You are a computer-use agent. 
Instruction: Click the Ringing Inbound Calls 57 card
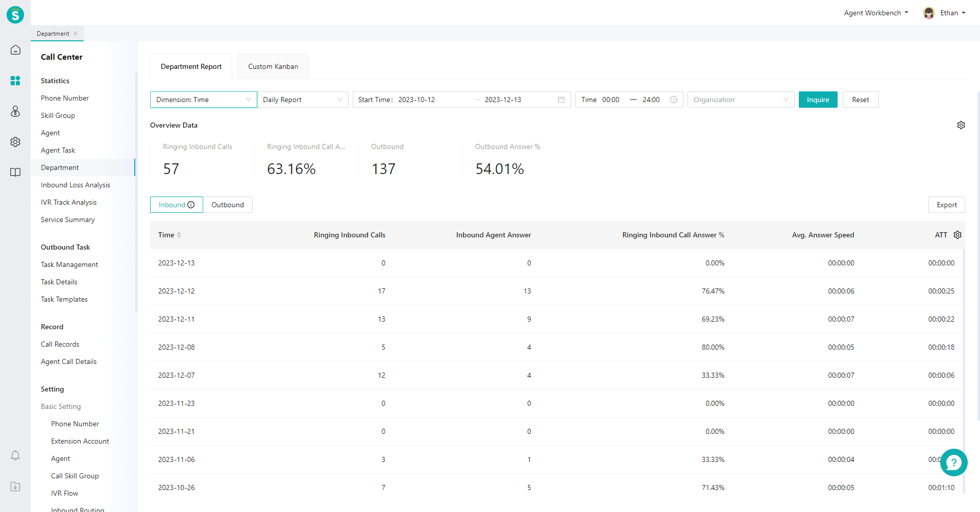coord(202,160)
